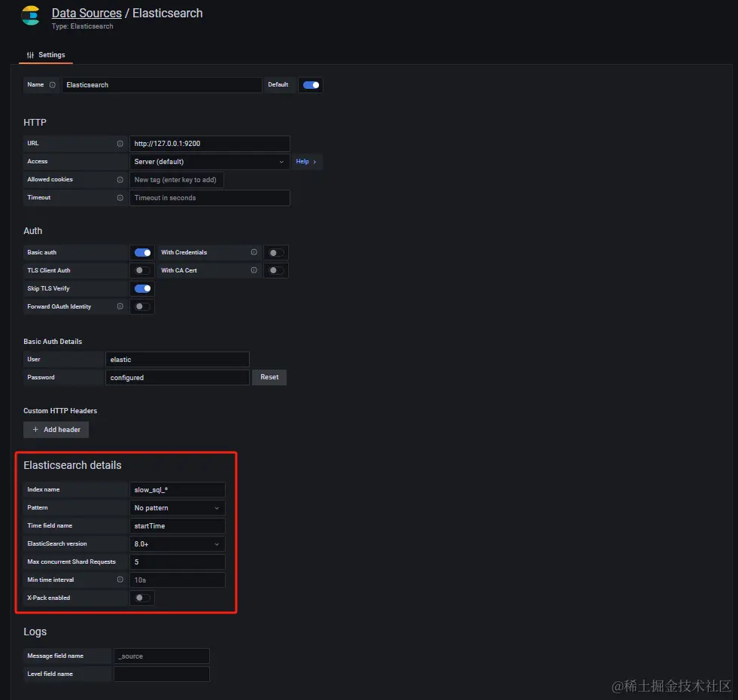Image resolution: width=738 pixels, height=700 pixels.
Task: Open the Help link next to Access
Action: [306, 162]
